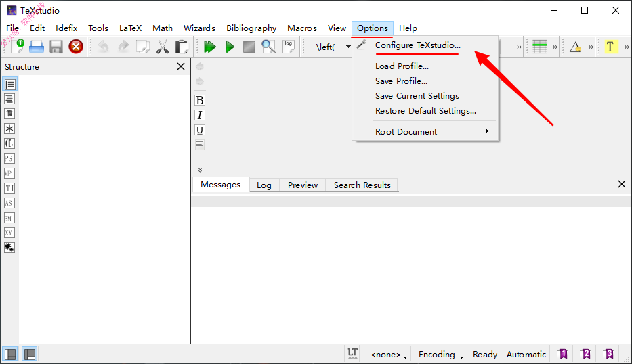Open the AS Asymptote panel icon

tap(9, 204)
